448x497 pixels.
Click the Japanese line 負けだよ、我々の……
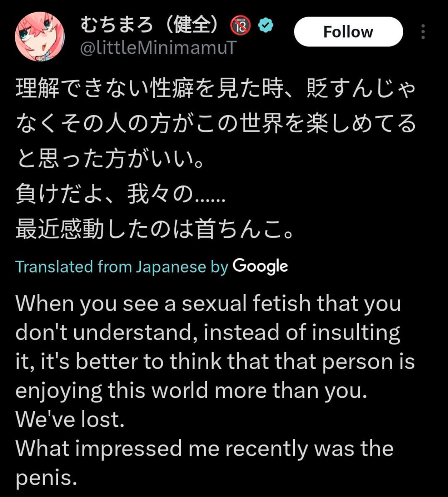tap(120, 195)
